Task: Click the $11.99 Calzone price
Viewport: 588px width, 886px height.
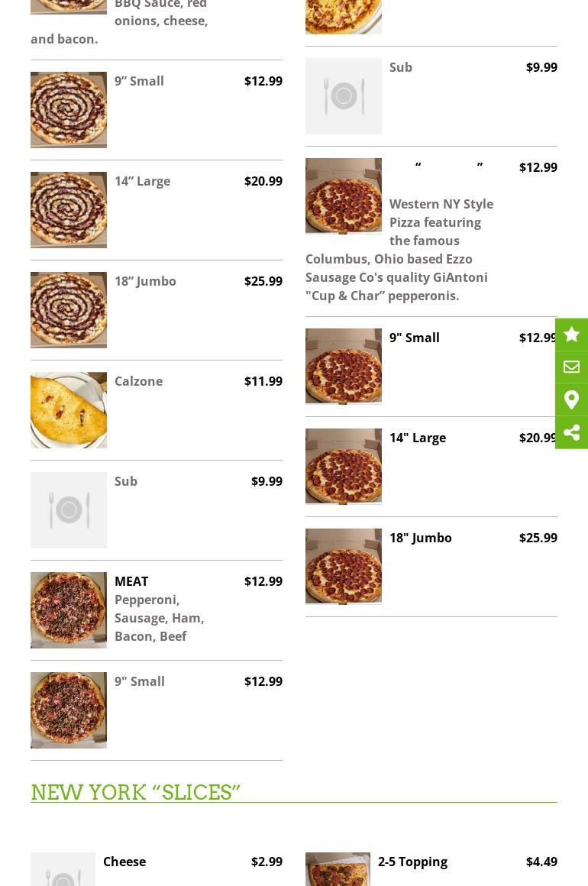Action: (x=263, y=381)
